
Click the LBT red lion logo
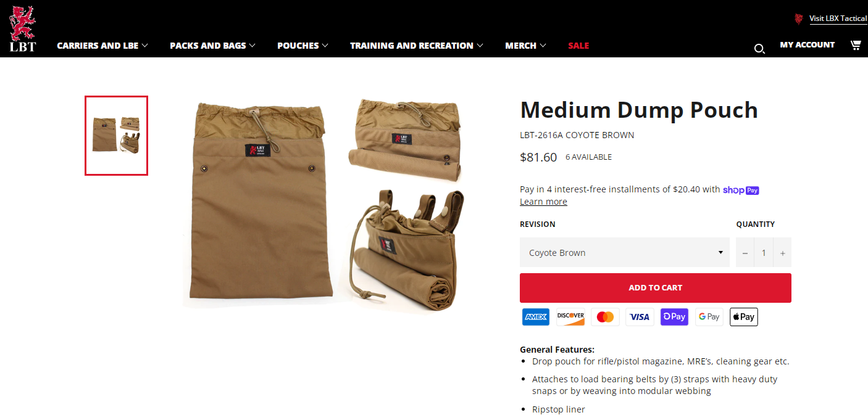click(23, 28)
